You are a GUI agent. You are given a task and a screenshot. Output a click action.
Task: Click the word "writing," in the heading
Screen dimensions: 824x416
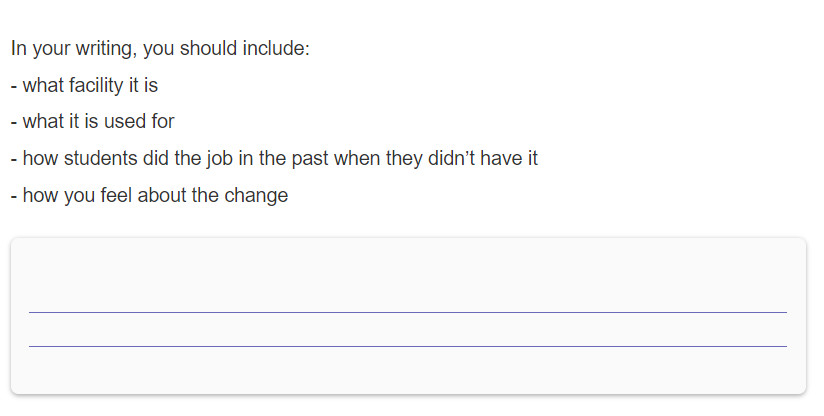107,49
